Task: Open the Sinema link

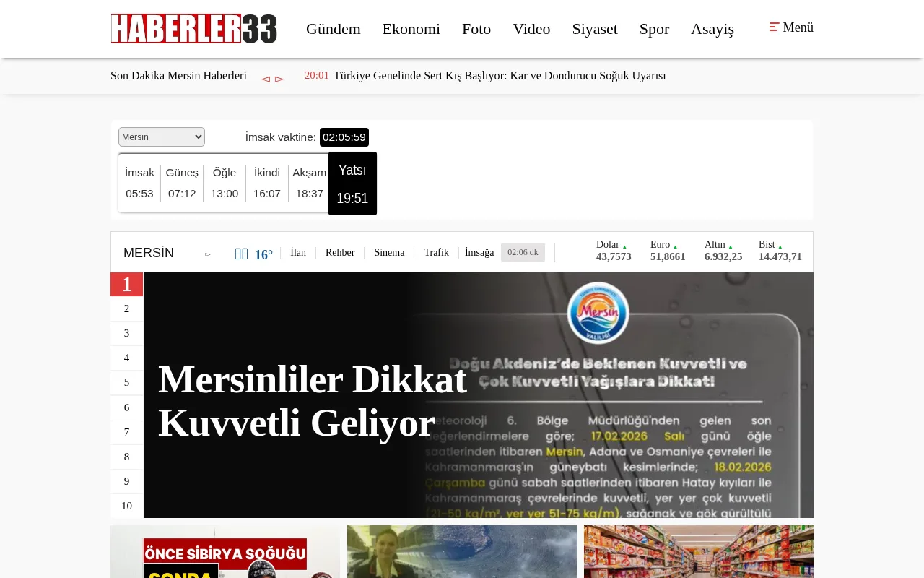Action: tap(389, 252)
